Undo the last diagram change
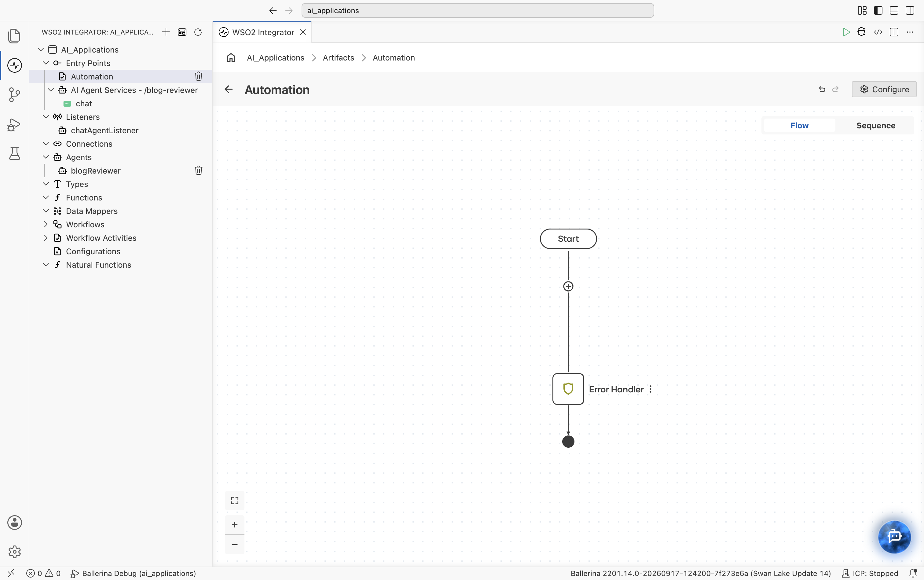The image size is (924, 580). pyautogui.click(x=822, y=89)
